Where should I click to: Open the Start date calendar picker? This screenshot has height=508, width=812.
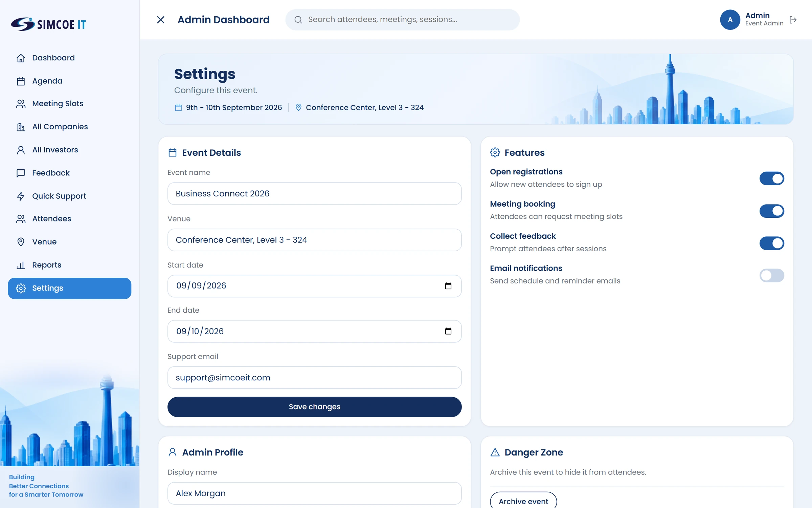coord(448,286)
